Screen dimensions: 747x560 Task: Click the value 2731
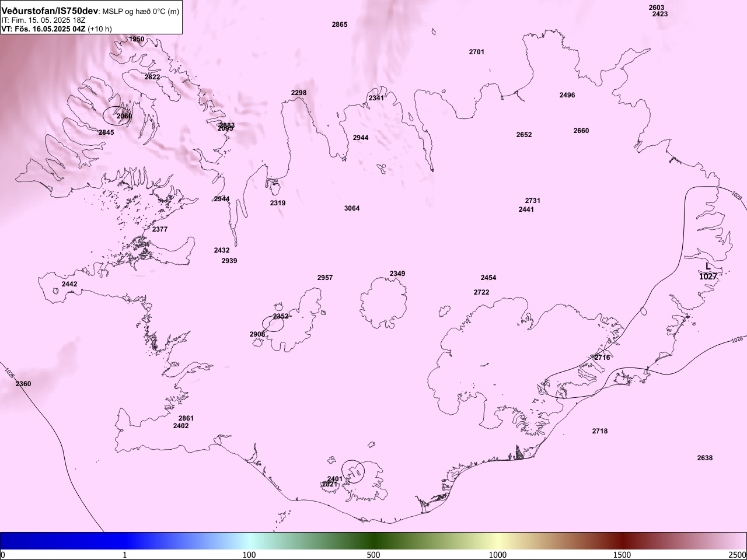(533, 201)
